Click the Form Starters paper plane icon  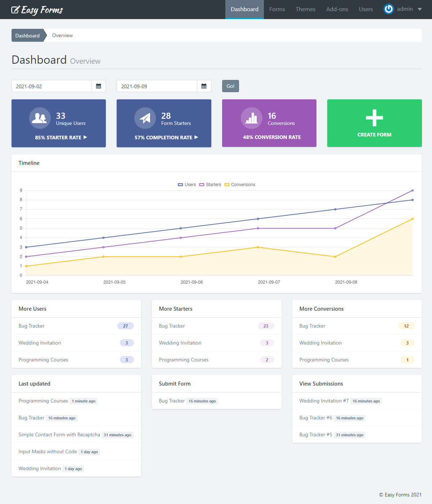coord(145,118)
